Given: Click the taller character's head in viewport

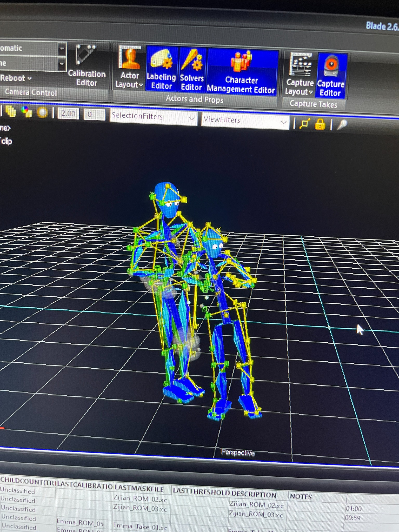Looking at the screenshot, I should point(168,199).
